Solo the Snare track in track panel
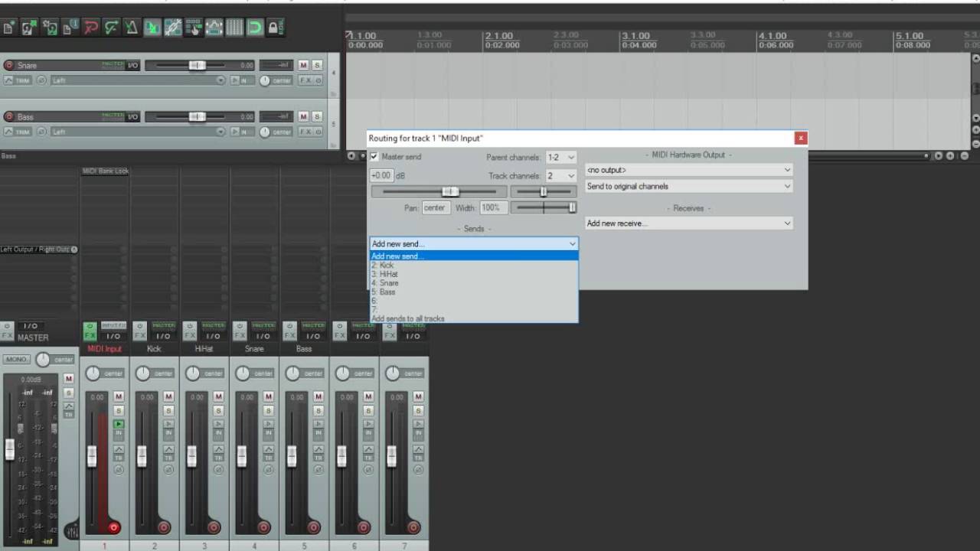The height and width of the screenshot is (551, 980). (317, 65)
